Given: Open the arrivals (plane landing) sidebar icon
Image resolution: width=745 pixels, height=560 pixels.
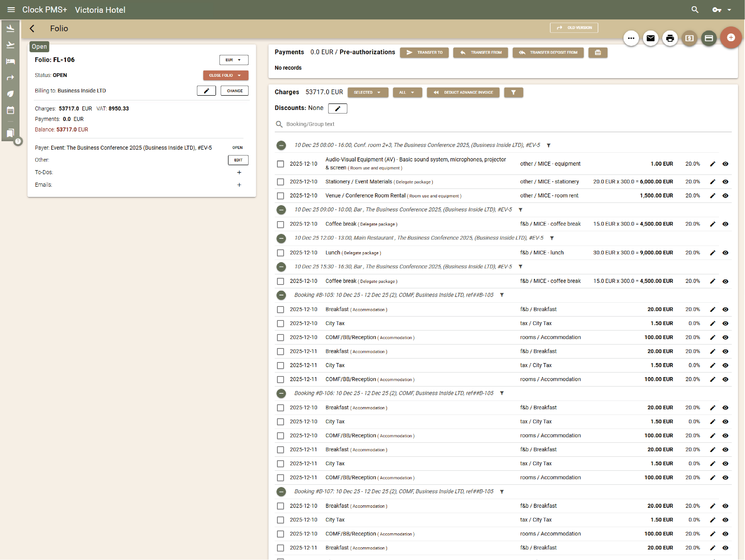Looking at the screenshot, I should pos(10,28).
